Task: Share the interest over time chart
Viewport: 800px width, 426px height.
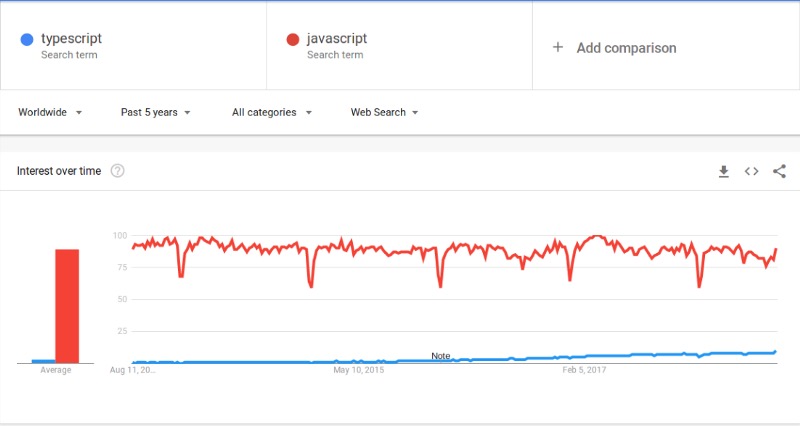Action: coord(779,171)
